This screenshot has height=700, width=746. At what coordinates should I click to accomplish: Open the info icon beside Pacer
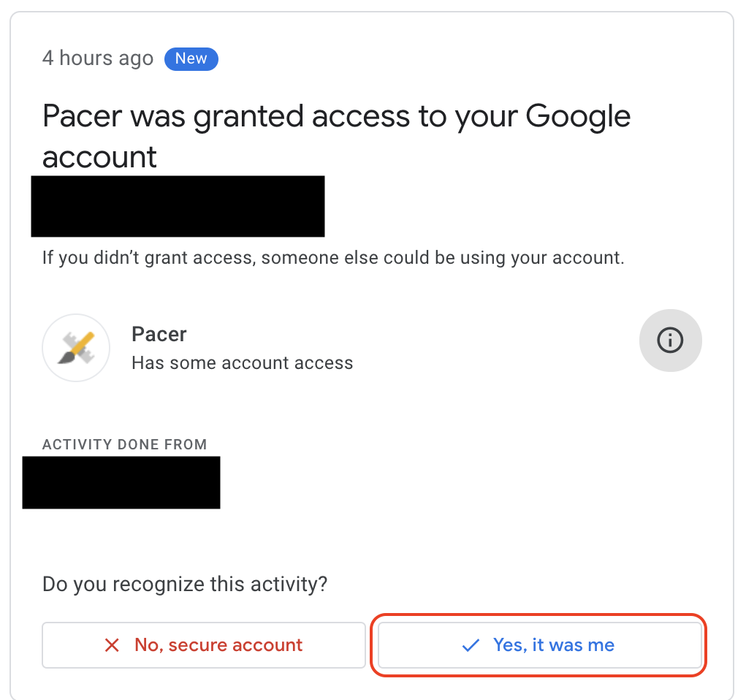coord(670,340)
